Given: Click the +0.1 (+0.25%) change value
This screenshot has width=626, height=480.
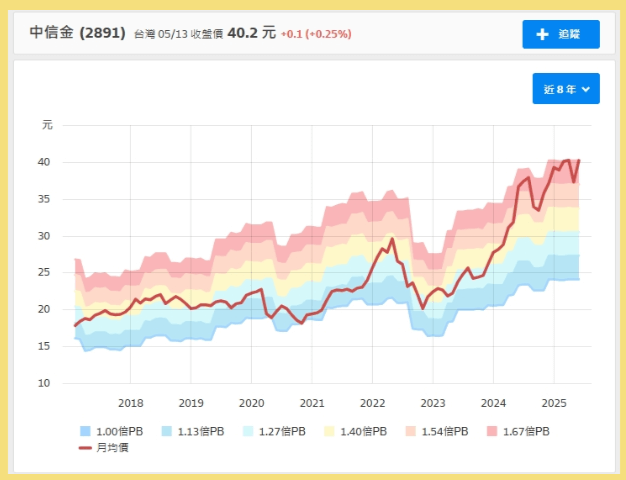Looking at the screenshot, I should pyautogui.click(x=316, y=34).
